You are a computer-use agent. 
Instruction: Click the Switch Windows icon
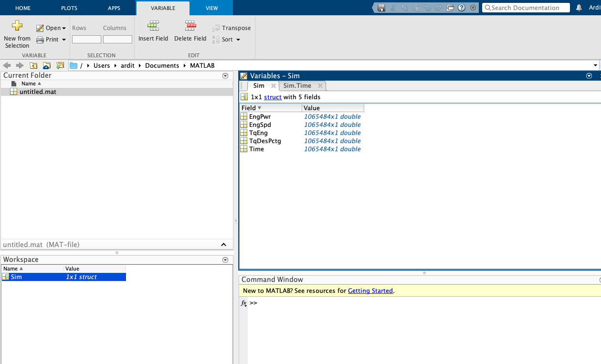click(x=450, y=8)
